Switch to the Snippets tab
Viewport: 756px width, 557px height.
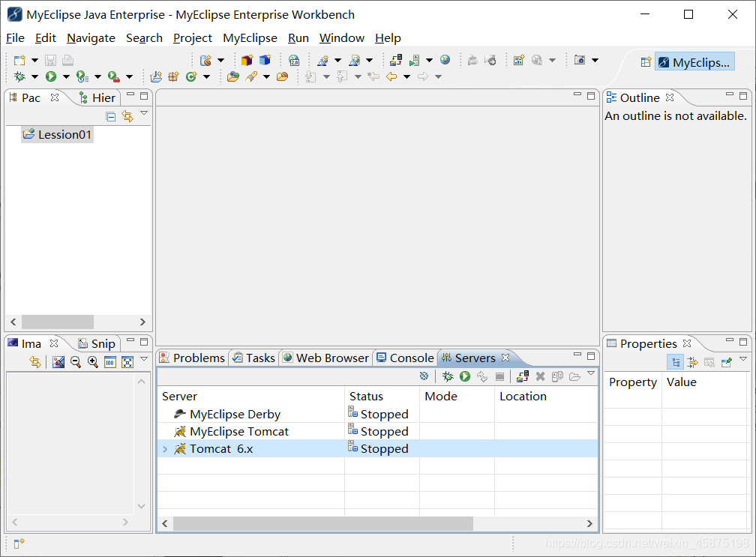(x=97, y=343)
